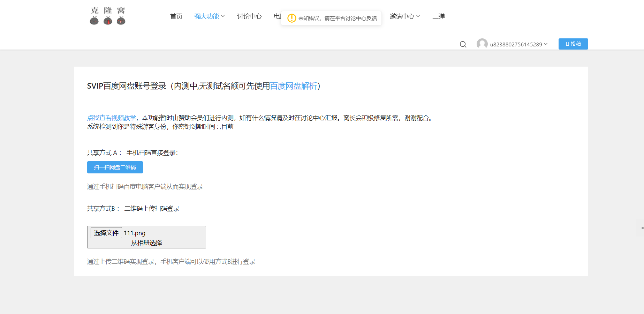Click the 未知错误 notification message text
Screen dimensions: 644x314
pyautogui.click(x=338, y=18)
